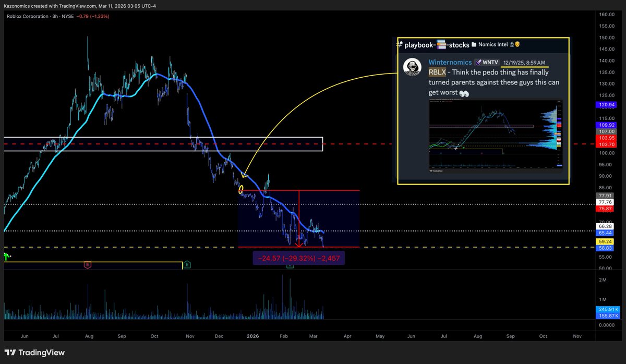Click the Feb label on the time axis
This screenshot has height=364, width=626.
[x=284, y=336]
